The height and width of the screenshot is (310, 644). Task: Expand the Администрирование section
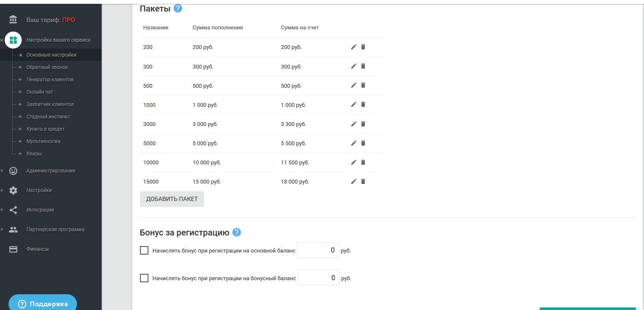[x=51, y=171]
